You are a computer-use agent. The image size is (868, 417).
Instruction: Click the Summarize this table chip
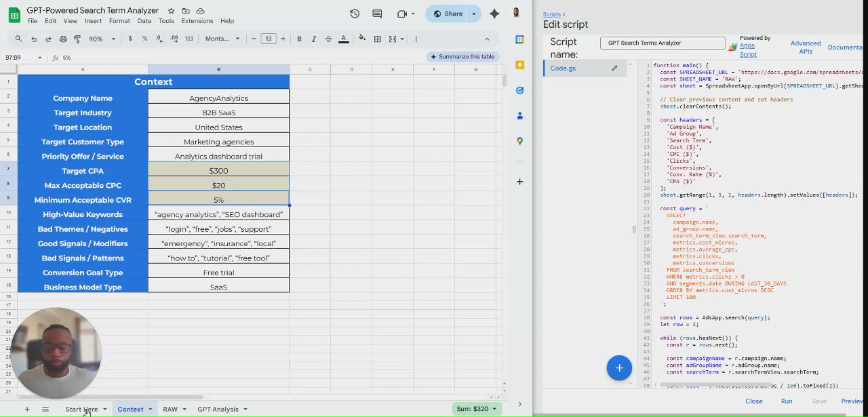[464, 56]
